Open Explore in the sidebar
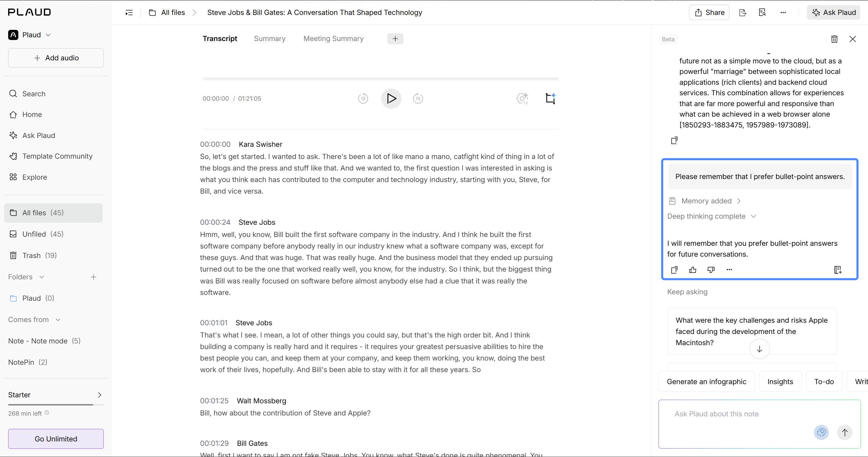 point(53,177)
